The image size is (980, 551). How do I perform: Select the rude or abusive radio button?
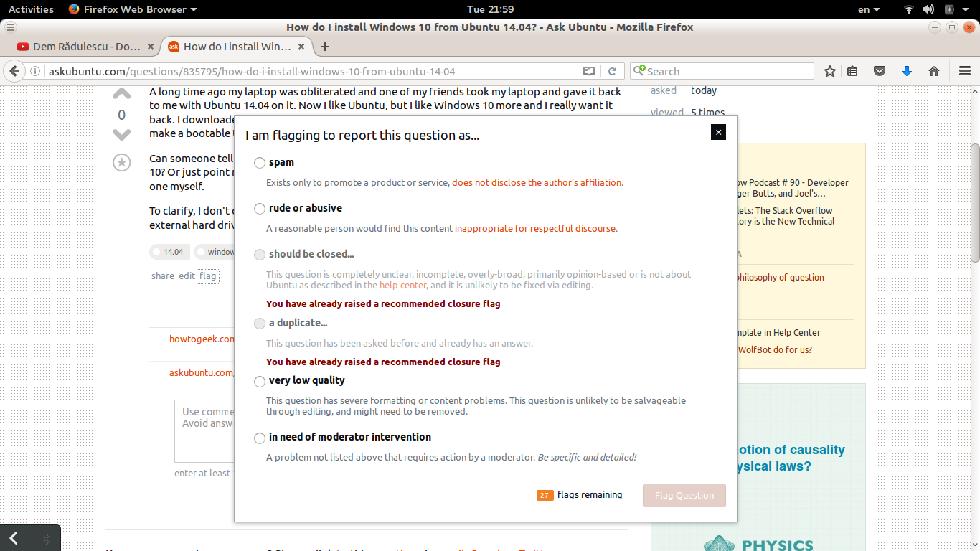click(260, 209)
